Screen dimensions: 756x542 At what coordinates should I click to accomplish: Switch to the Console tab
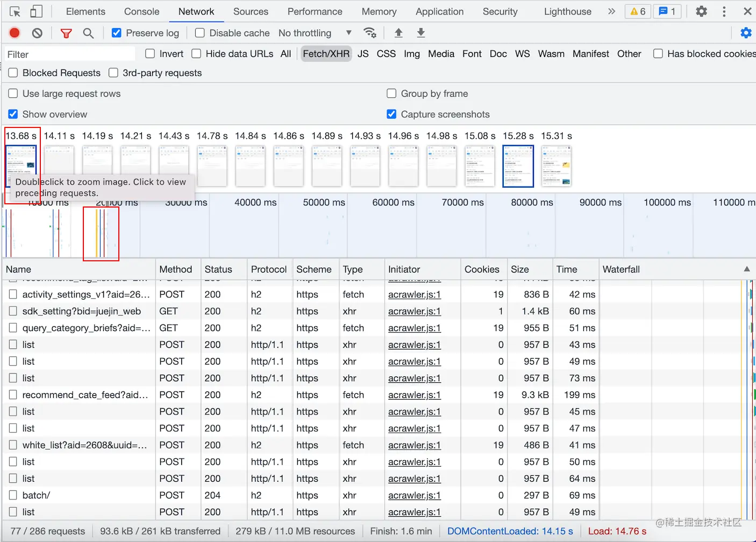[141, 11]
